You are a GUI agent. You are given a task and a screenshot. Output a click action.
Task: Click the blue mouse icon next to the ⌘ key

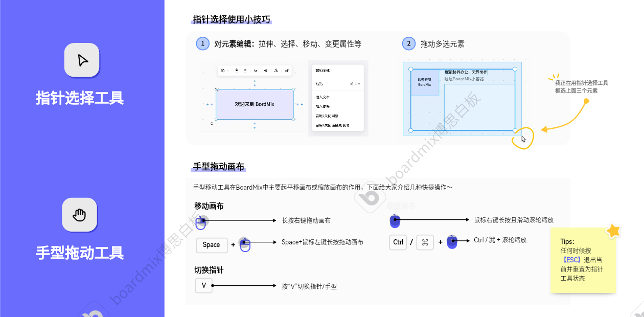(x=452, y=242)
